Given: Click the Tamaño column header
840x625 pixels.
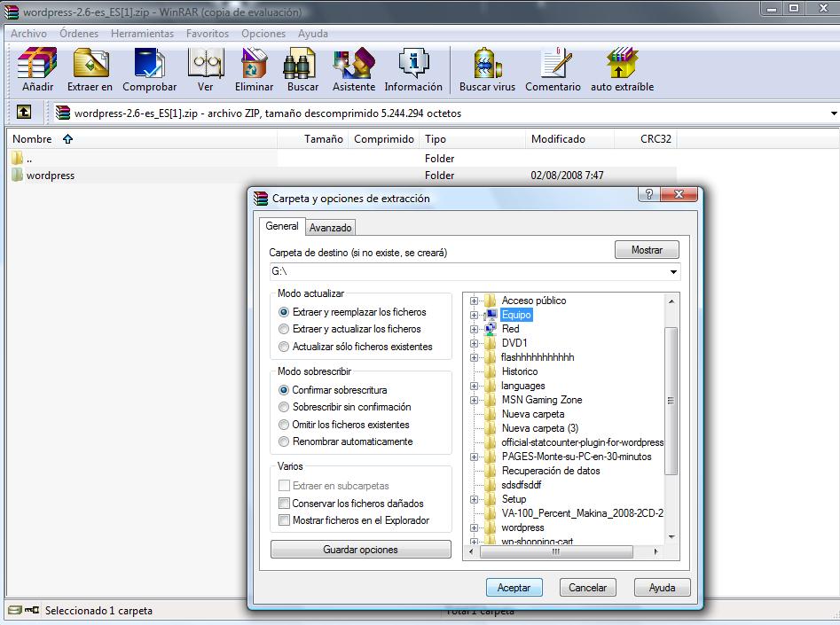Looking at the screenshot, I should click(313, 138).
